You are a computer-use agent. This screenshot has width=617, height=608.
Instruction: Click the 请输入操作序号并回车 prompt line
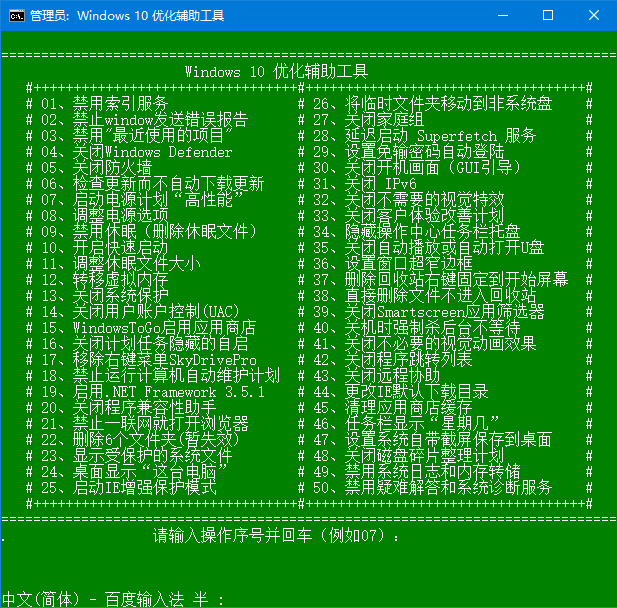coord(275,536)
